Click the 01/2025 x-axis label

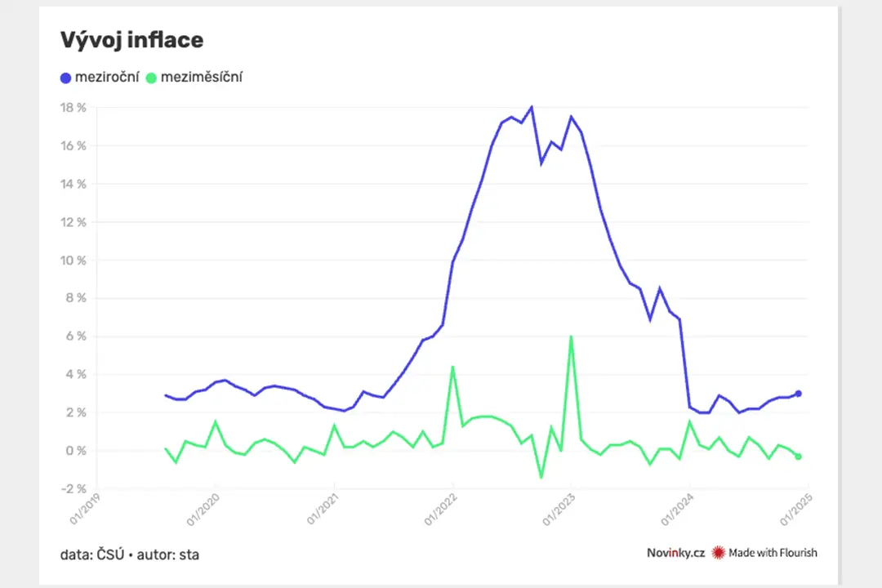[796, 510]
